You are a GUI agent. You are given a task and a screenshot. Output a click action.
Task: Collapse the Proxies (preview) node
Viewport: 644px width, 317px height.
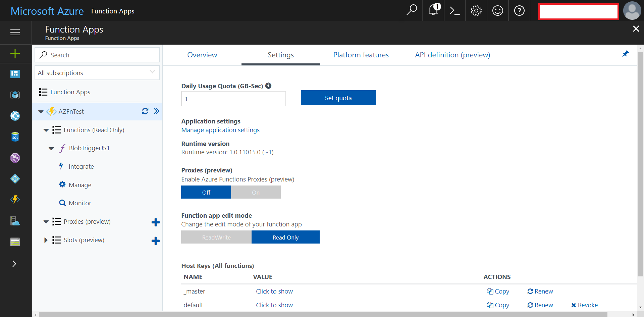[x=46, y=222]
